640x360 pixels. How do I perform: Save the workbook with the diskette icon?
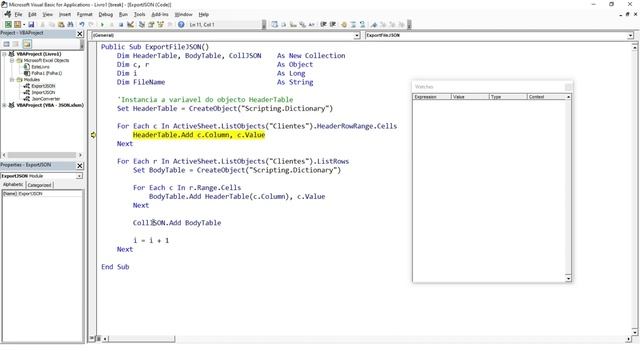(x=31, y=24)
